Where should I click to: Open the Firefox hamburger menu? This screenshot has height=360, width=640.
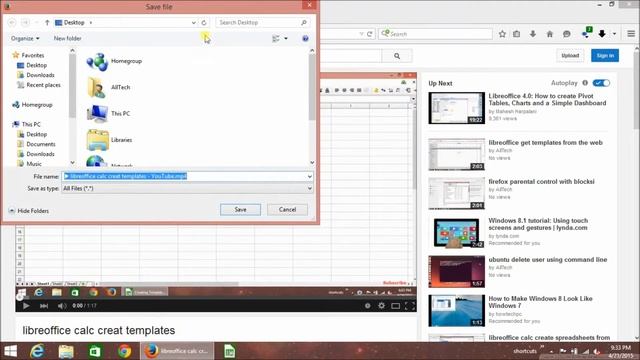[631, 34]
